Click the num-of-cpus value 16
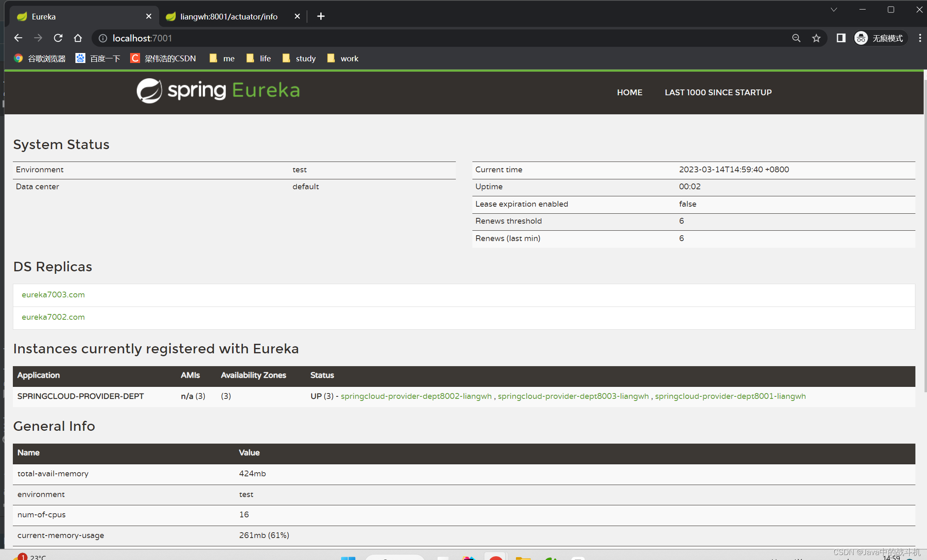 pos(244,514)
